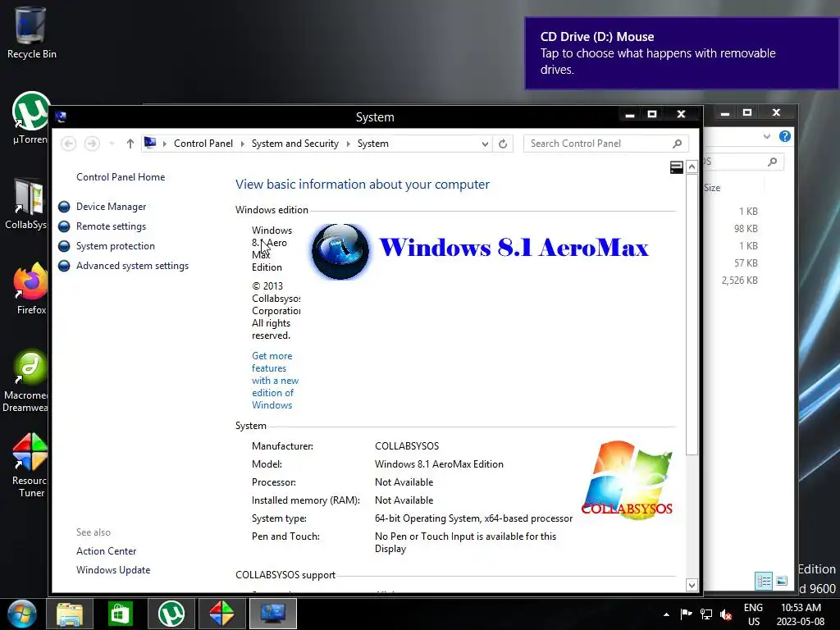Go up one level with the Up arrow
The width and height of the screenshot is (840, 630).
(x=130, y=144)
